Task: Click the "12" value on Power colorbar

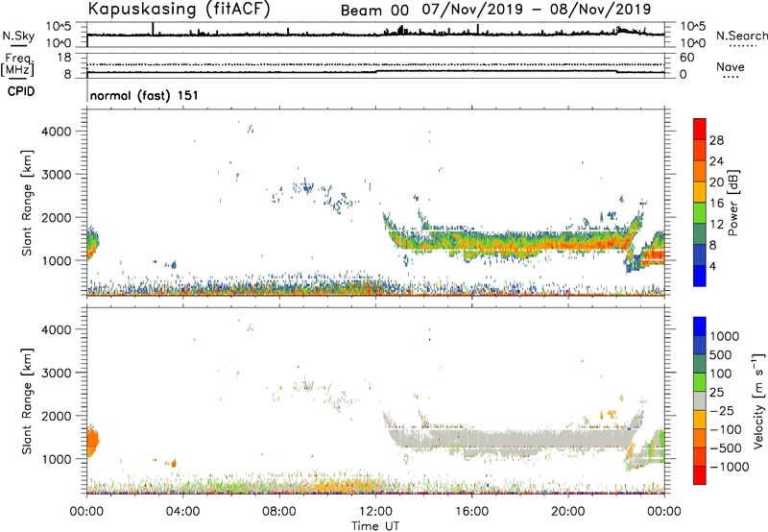Action: click(x=716, y=225)
